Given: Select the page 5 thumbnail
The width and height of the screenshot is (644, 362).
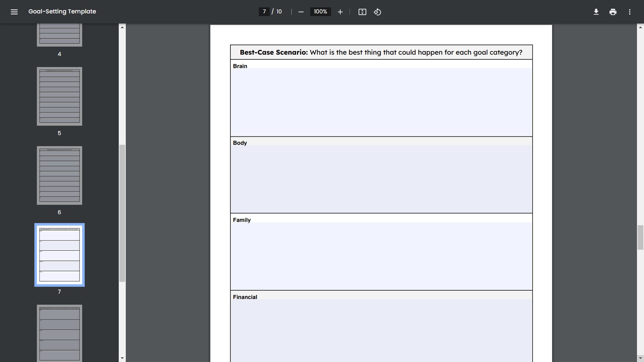Looking at the screenshot, I should point(59,96).
